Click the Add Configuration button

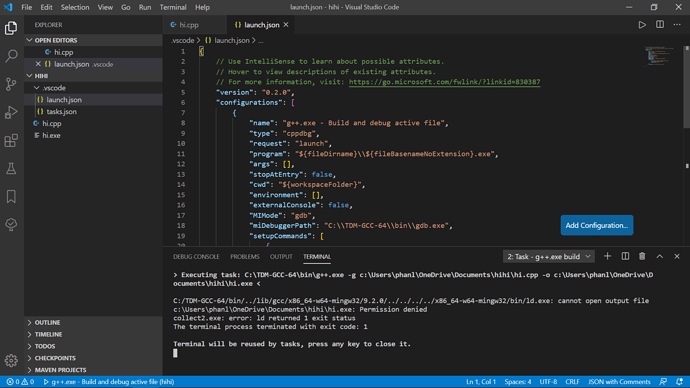(597, 225)
